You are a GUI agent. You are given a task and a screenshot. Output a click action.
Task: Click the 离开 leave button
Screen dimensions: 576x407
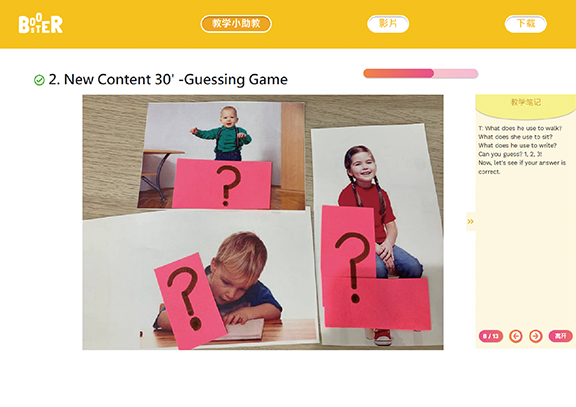click(x=560, y=336)
